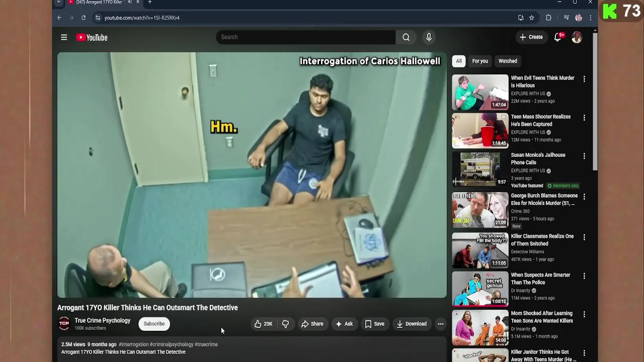Open the YouTube hamburger guide menu

pyautogui.click(x=64, y=37)
